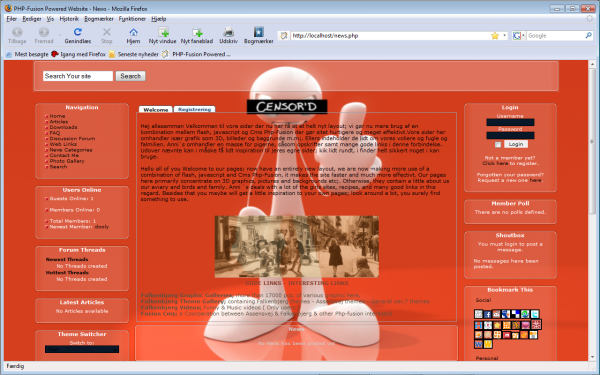Open Discussion Forum navigation link
The width and height of the screenshot is (600, 375).
[x=72, y=139]
